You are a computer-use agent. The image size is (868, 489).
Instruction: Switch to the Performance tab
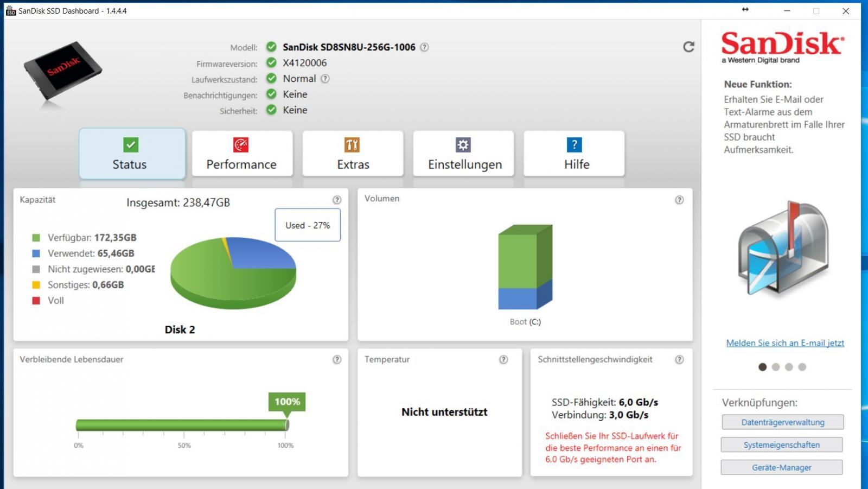point(242,154)
